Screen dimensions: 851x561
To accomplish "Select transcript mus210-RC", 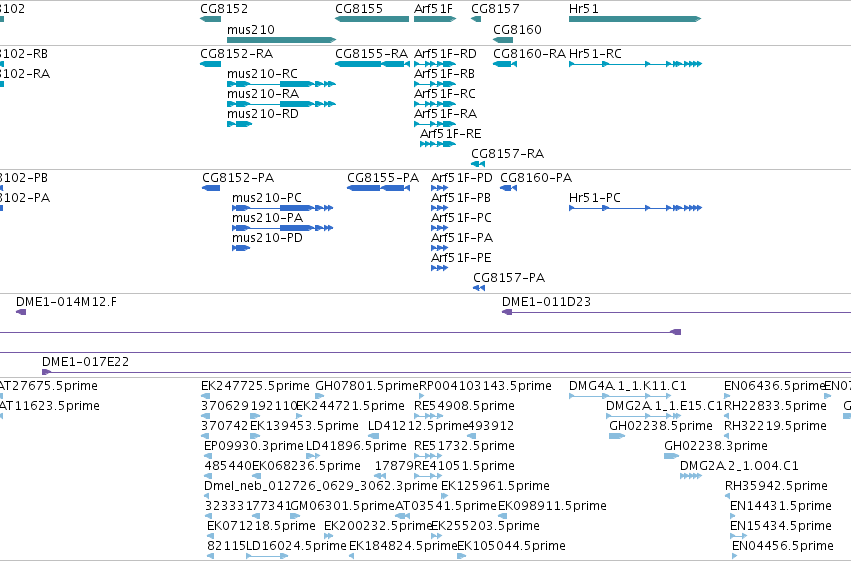I will pos(281,84).
